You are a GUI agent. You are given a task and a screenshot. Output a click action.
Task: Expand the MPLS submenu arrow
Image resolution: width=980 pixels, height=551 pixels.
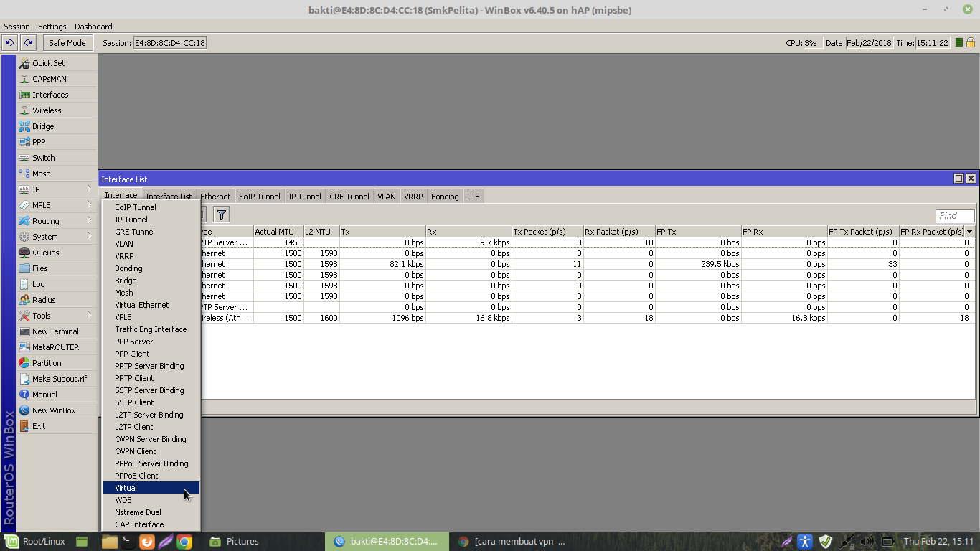89,204
